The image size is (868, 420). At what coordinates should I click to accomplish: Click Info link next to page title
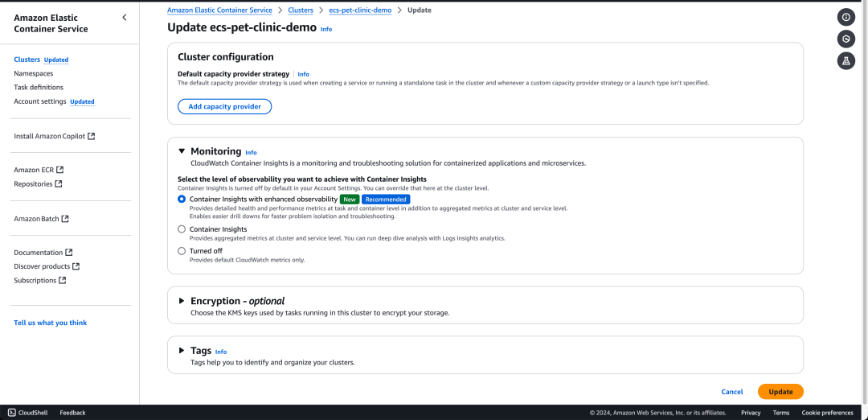pos(326,29)
